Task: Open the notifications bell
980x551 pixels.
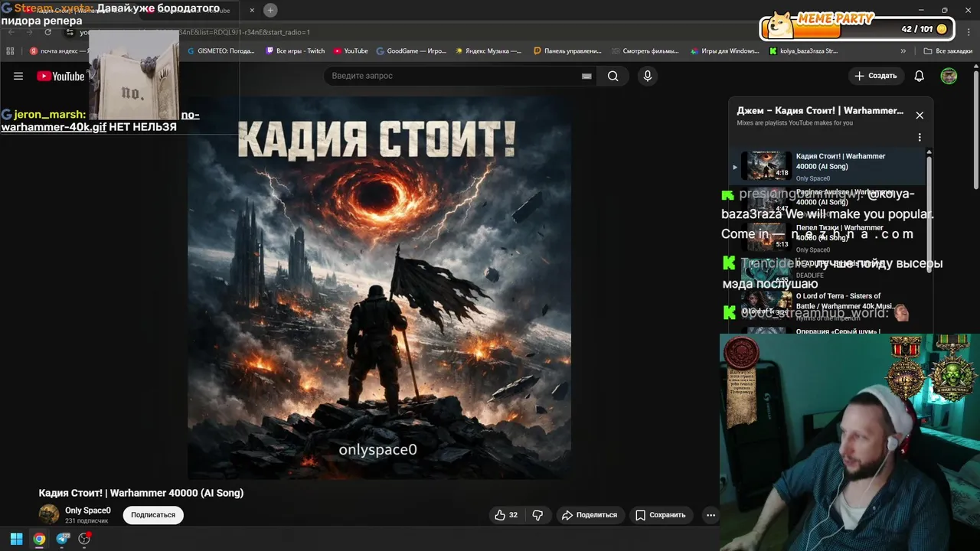Action: point(920,76)
